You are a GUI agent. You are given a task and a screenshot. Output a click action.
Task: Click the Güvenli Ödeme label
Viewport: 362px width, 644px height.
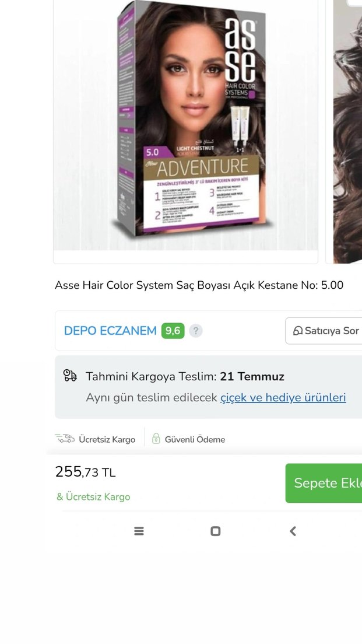pyautogui.click(x=195, y=439)
